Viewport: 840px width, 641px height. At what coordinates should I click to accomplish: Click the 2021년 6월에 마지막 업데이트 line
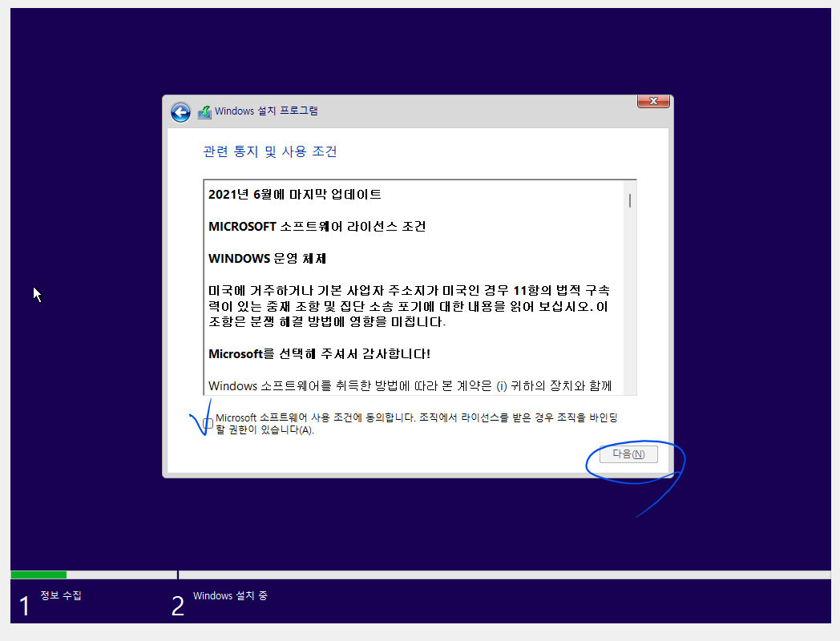295,195
